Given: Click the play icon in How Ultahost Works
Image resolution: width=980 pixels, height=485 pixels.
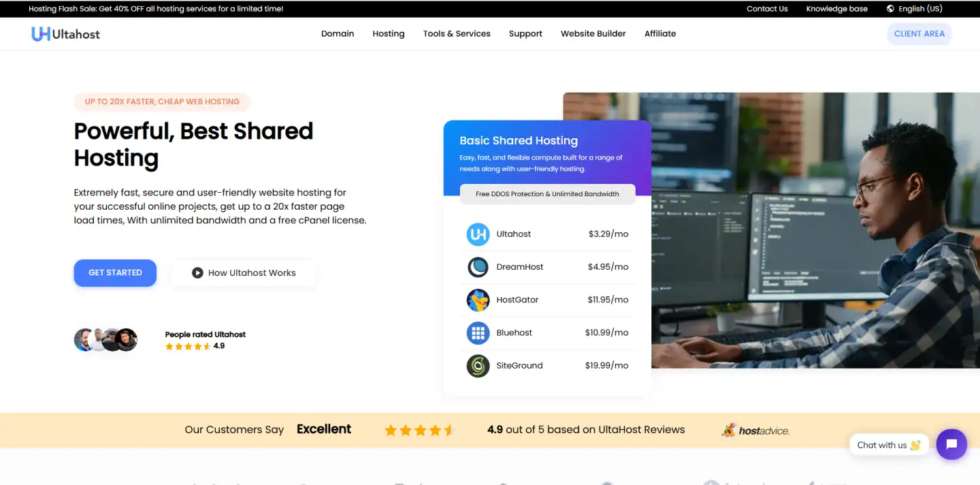Looking at the screenshot, I should coord(197,272).
